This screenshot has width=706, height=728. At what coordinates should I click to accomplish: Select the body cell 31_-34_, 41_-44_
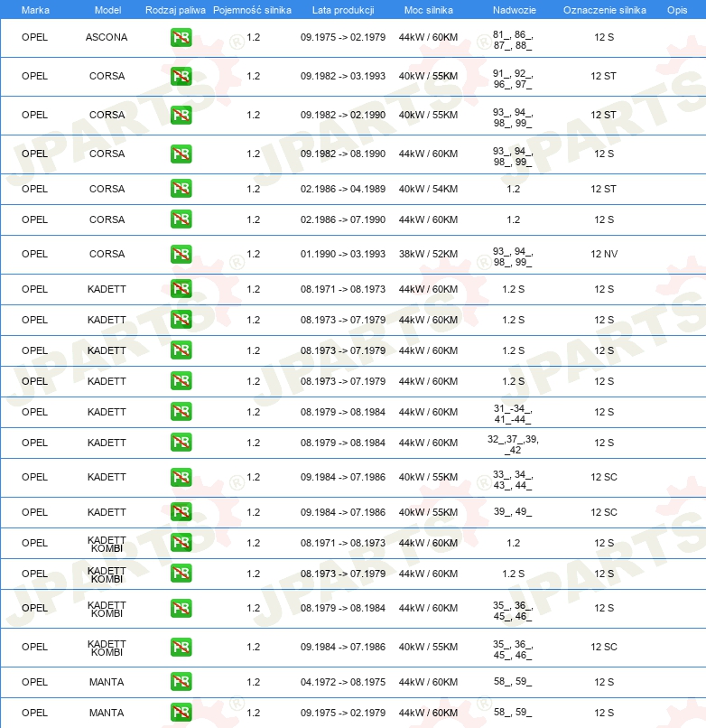(x=513, y=415)
